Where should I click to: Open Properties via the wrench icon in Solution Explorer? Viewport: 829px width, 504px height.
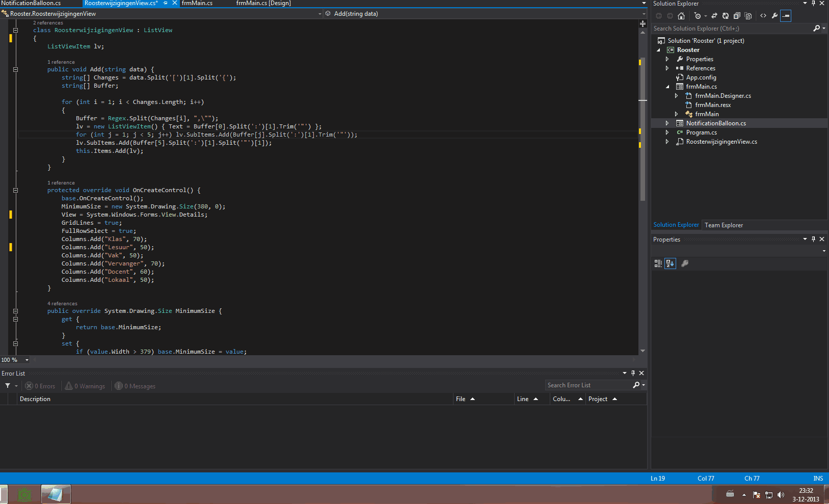tap(774, 16)
